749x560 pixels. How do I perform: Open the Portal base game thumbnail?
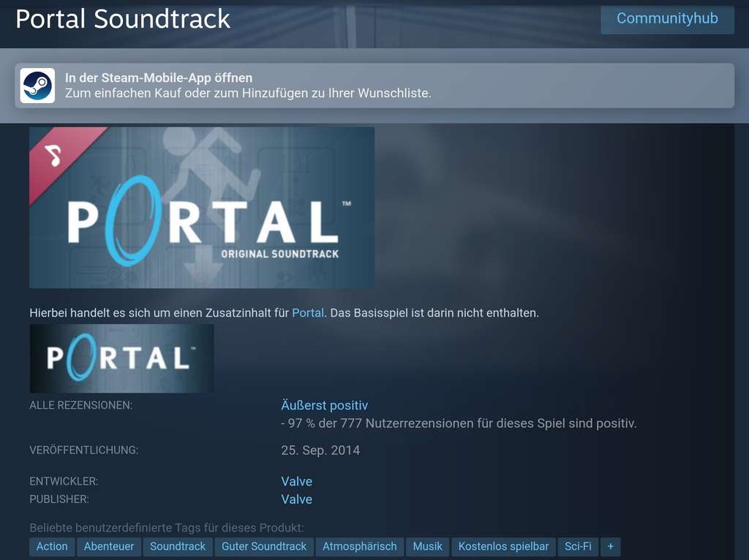click(122, 358)
